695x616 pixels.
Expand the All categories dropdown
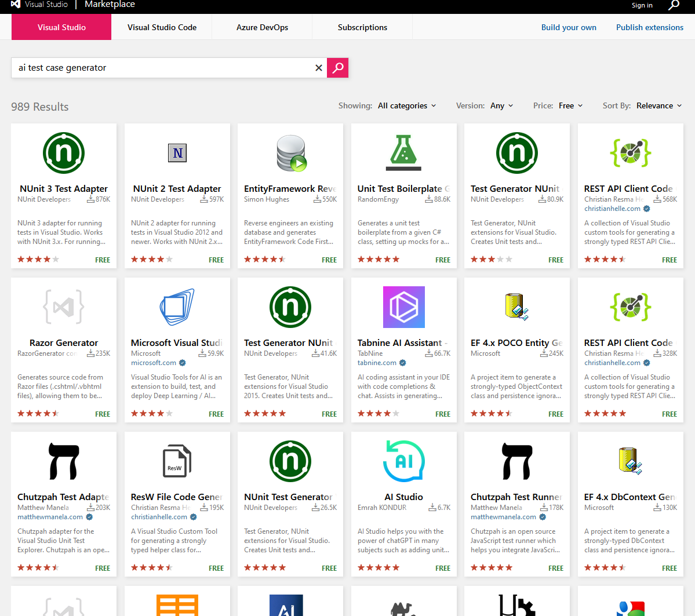(x=407, y=105)
